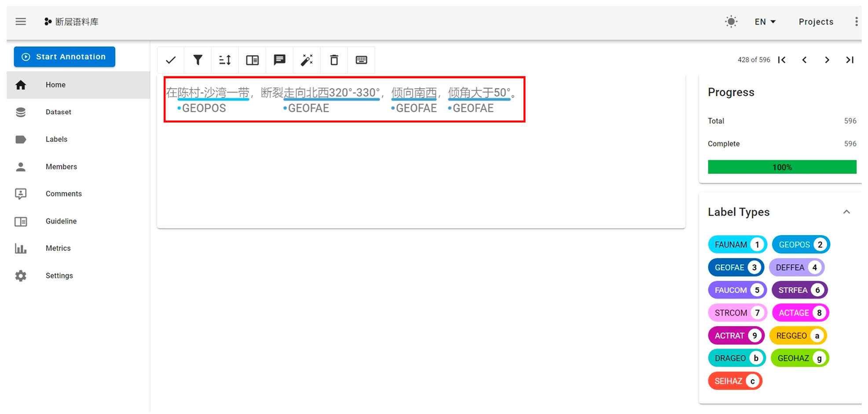Select Home in the sidebar
This screenshot has height=414, width=868.
click(78, 85)
